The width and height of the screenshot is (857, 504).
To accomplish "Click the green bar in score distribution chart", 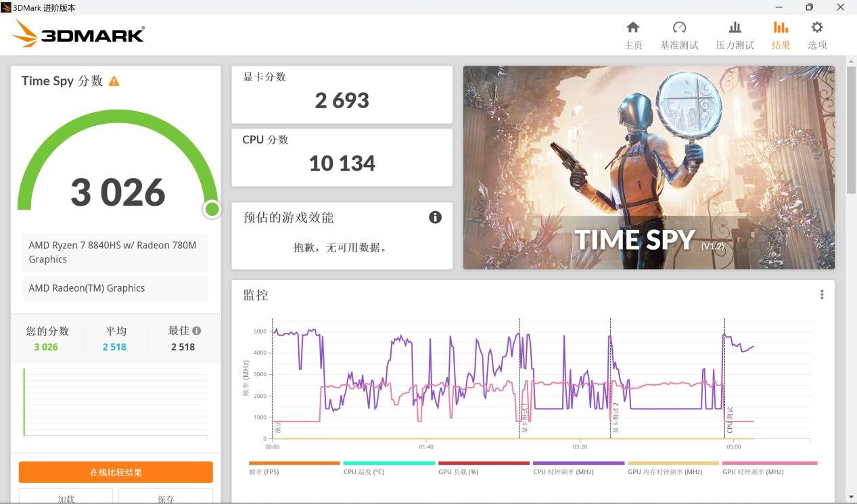I will click(24, 402).
